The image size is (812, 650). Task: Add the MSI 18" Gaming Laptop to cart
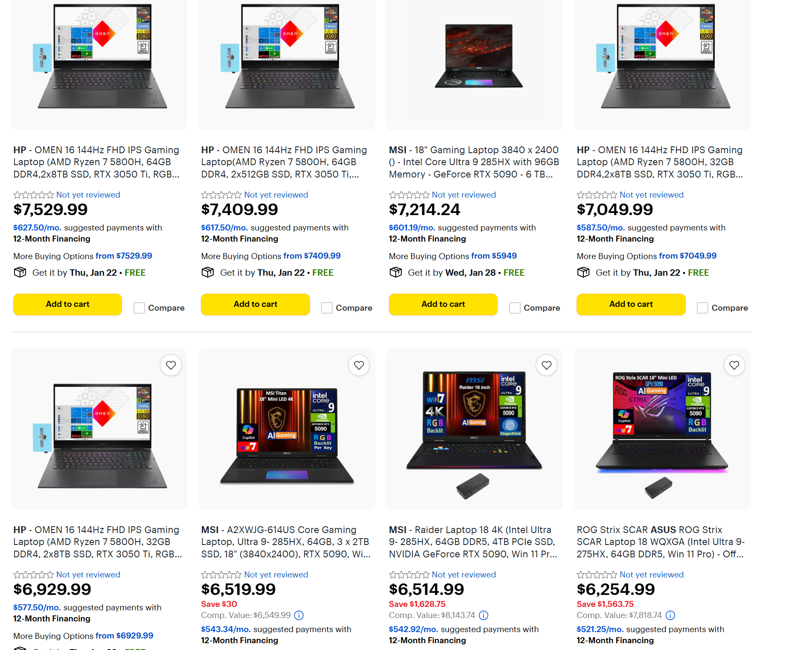(443, 304)
